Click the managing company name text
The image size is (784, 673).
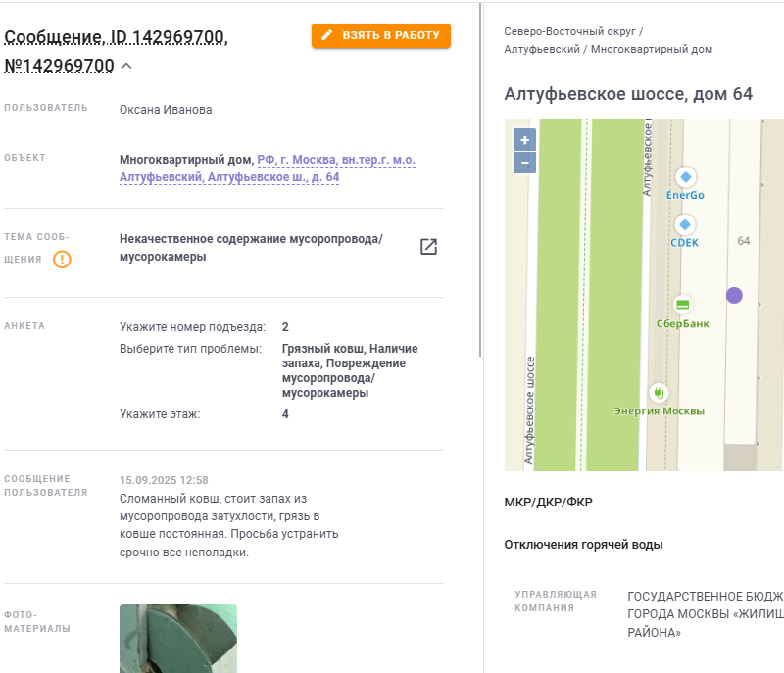[706, 614]
